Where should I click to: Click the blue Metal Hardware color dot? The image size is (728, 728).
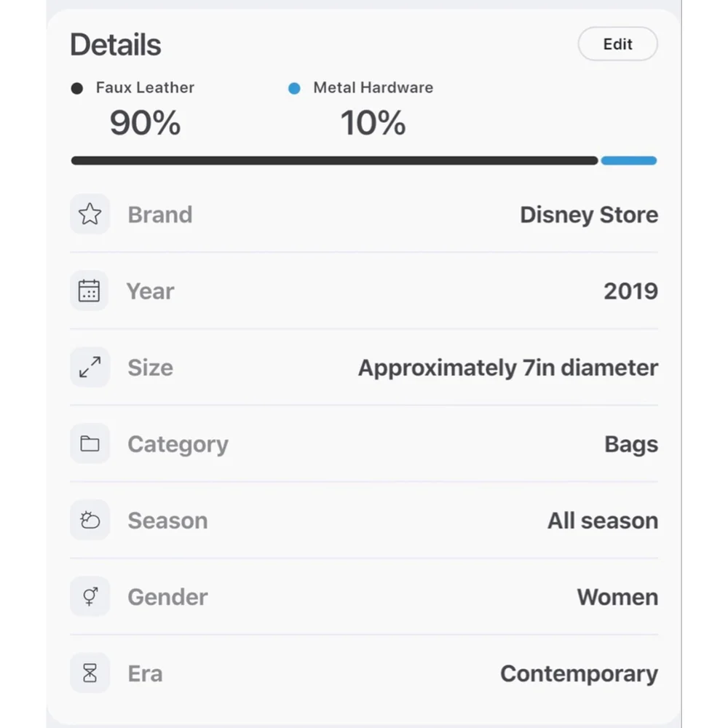click(x=294, y=89)
